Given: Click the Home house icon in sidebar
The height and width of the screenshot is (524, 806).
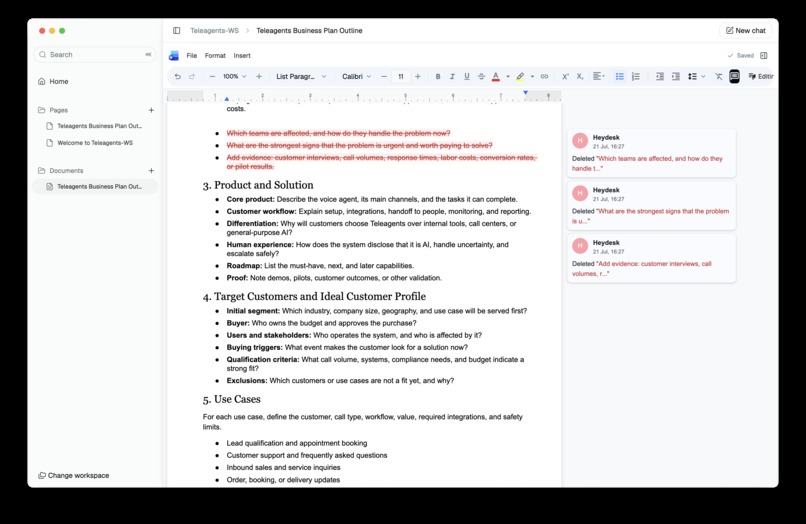Looking at the screenshot, I should tap(42, 81).
